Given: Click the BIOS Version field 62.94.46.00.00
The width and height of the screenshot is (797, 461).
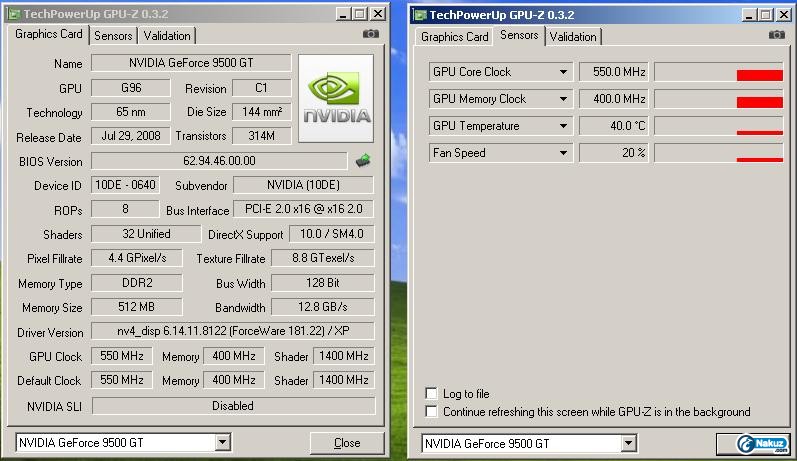Looking at the screenshot, I should click(x=219, y=161).
